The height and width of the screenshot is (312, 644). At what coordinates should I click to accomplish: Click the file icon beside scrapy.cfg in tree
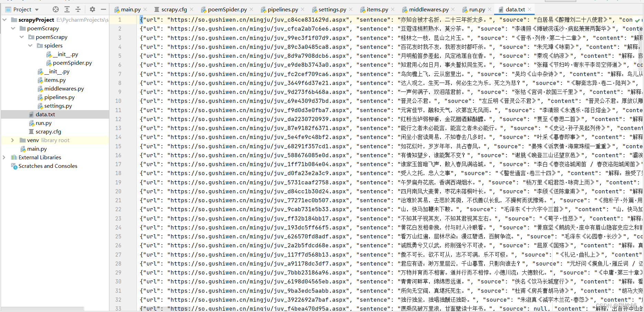pyautogui.click(x=31, y=131)
